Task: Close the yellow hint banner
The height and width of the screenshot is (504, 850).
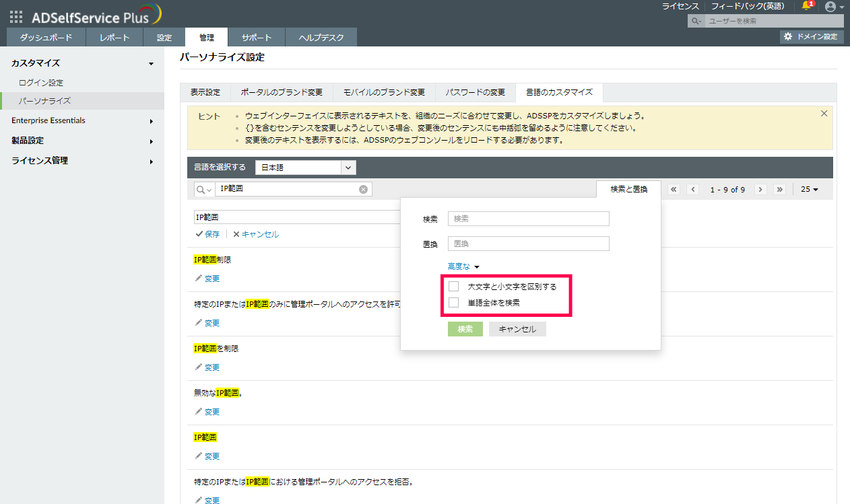Action: pos(824,114)
